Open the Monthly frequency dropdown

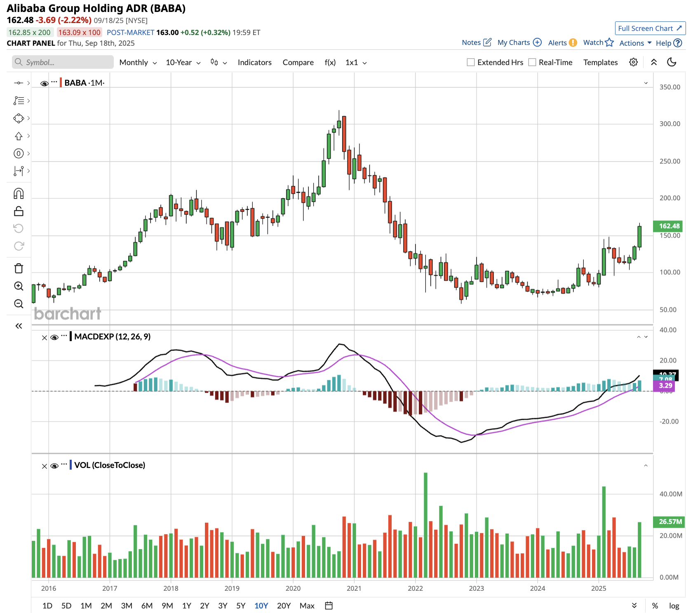pyautogui.click(x=138, y=62)
